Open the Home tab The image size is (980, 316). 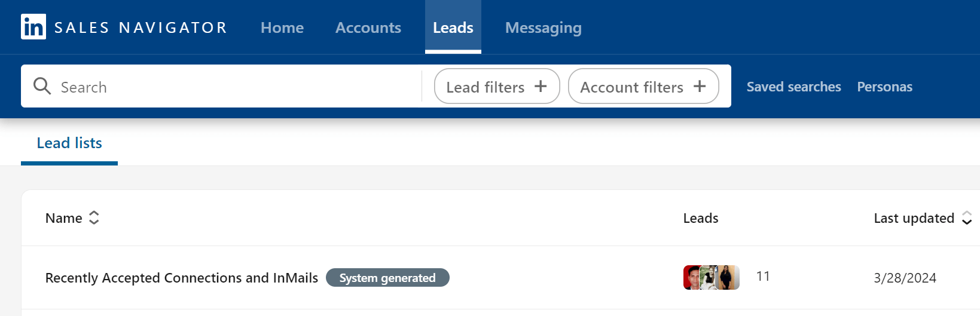282,27
